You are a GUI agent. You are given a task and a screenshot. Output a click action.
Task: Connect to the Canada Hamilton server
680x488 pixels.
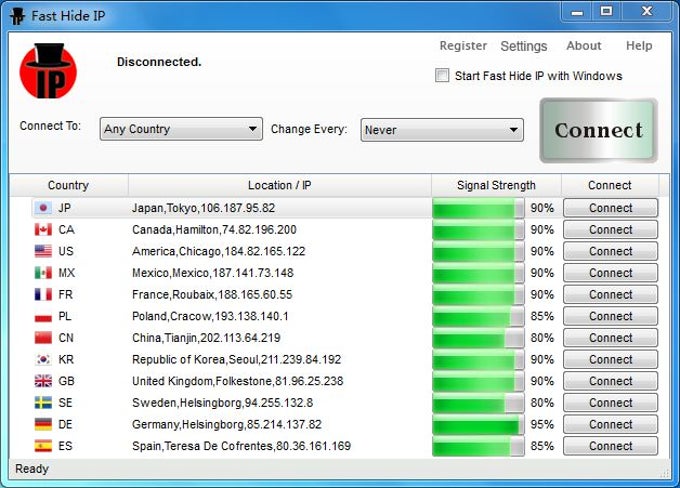click(x=610, y=229)
